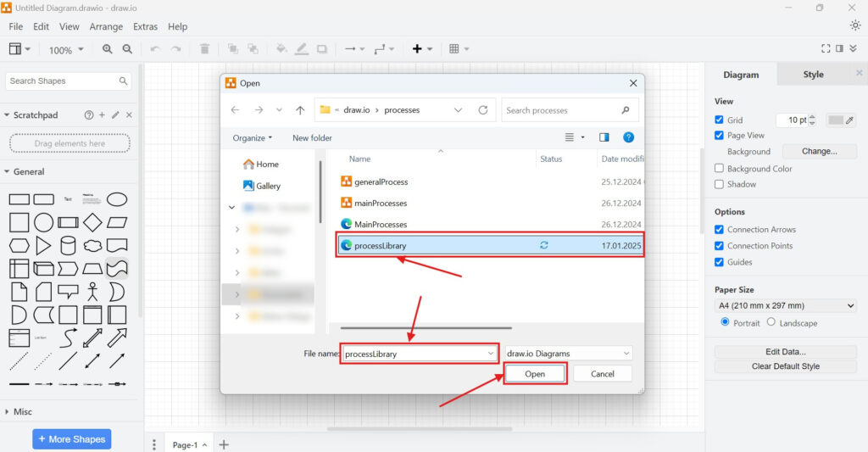Switch to the Style tab
The image size is (868, 452).
(813, 75)
